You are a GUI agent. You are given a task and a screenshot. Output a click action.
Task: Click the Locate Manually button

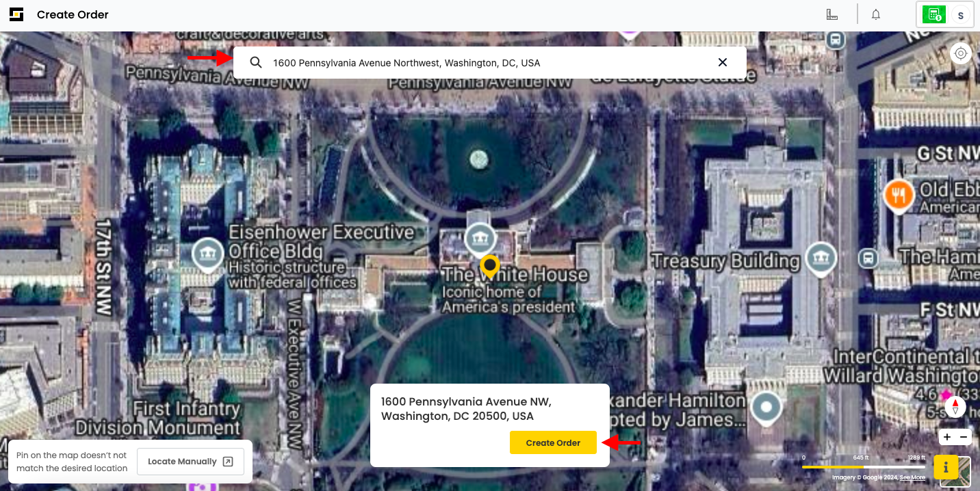pos(190,462)
